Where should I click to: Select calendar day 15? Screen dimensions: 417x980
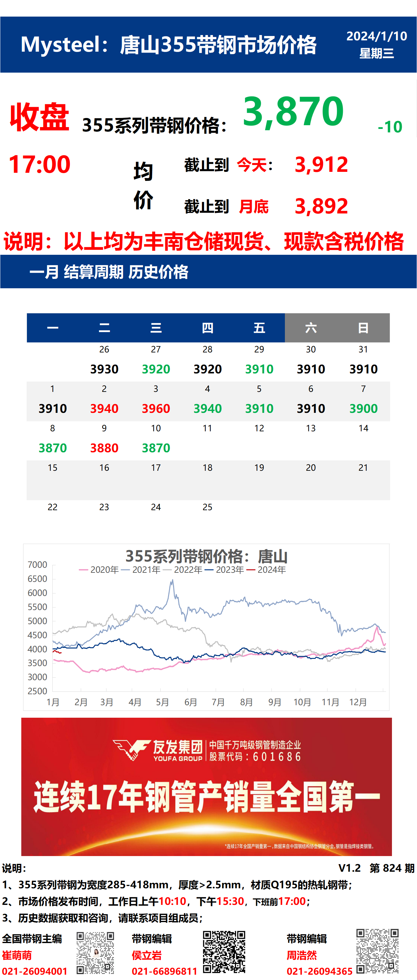pos(53,468)
